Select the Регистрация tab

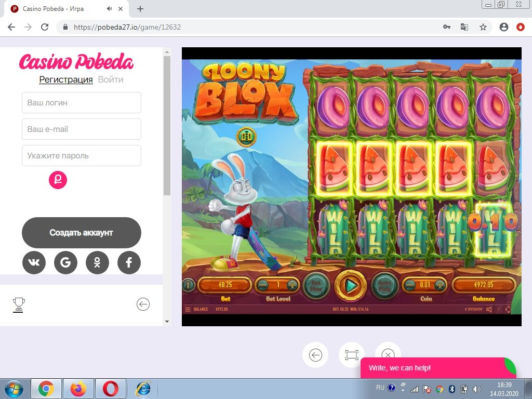tap(66, 79)
